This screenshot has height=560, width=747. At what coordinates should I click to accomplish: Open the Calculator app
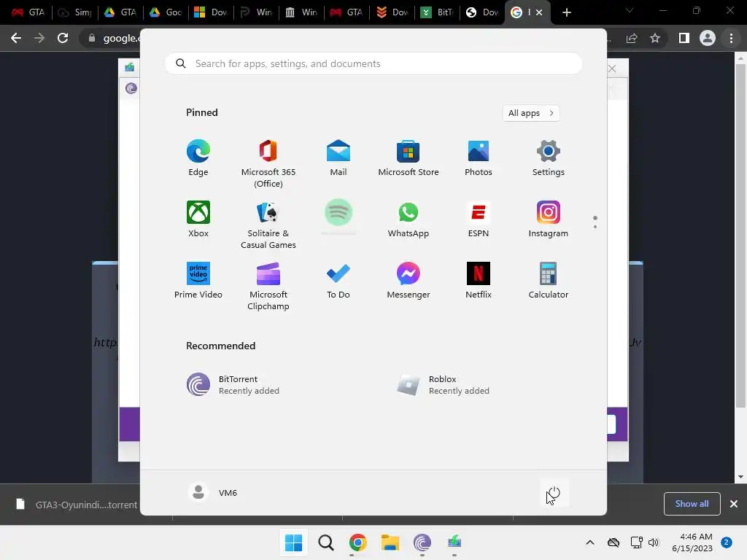tap(549, 281)
